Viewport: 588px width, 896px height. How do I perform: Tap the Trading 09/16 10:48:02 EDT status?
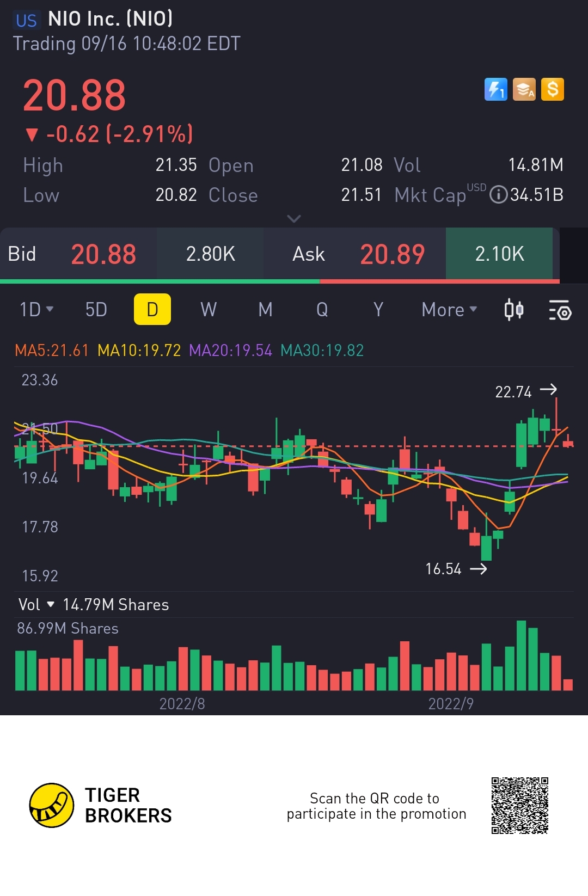[x=126, y=44]
